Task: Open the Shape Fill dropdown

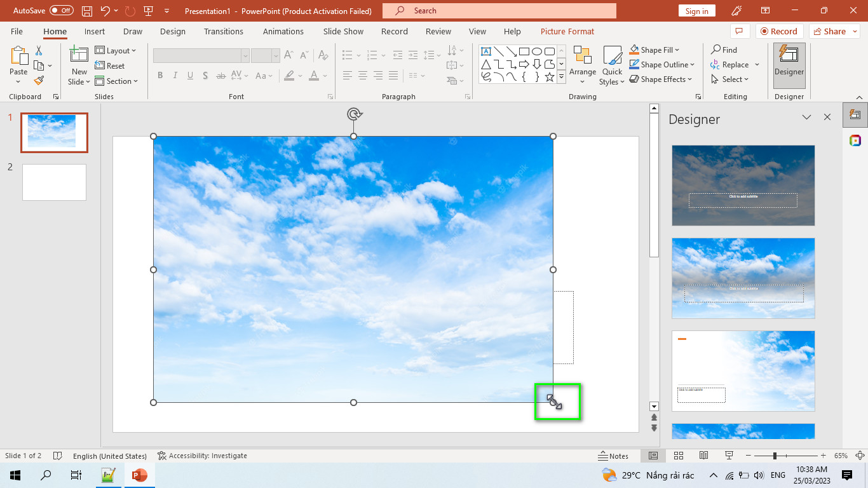Action: [x=654, y=50]
